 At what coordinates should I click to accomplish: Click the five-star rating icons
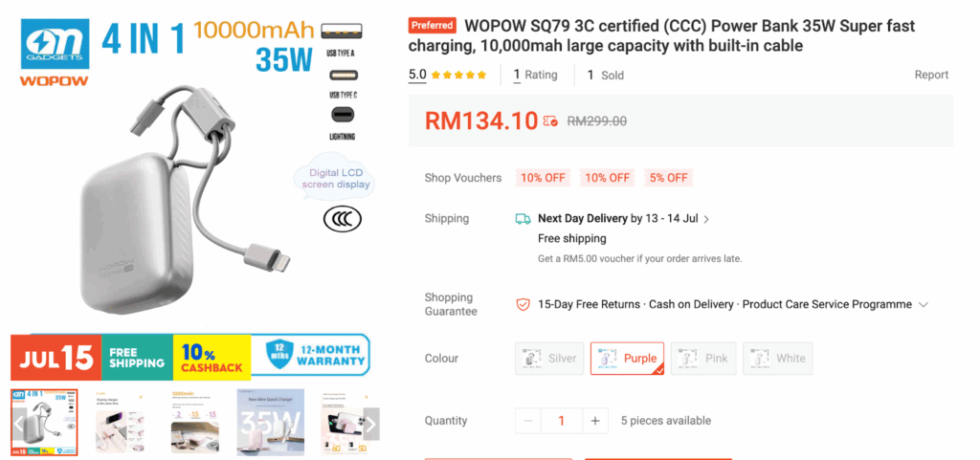click(x=458, y=75)
